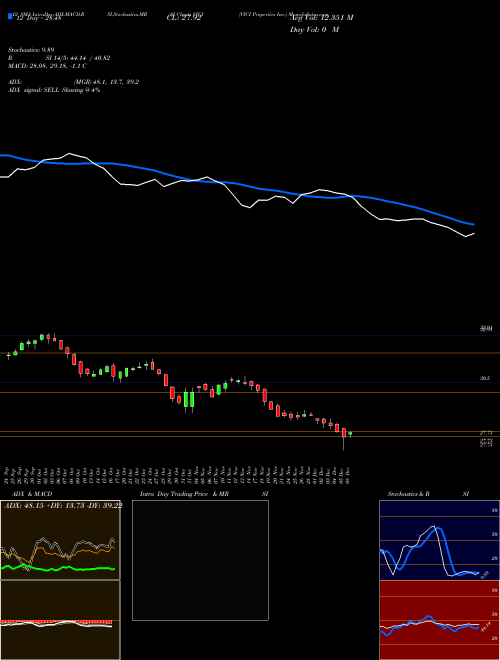Image resolution: width=500 pixels, height=660 pixels.
Task: Click the tall green candle at early-October price peak
Action: tap(42, 336)
